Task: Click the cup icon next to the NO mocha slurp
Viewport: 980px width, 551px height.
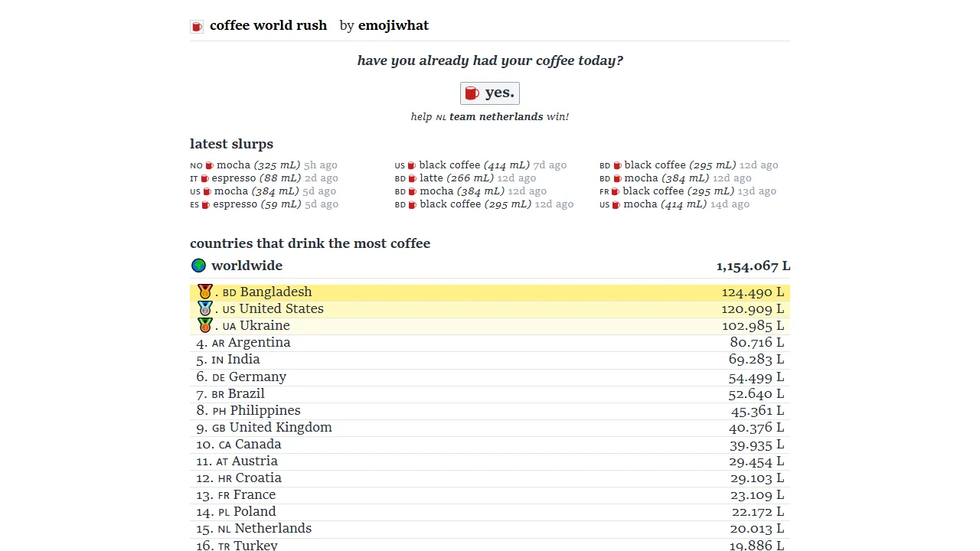Action: 207,165
